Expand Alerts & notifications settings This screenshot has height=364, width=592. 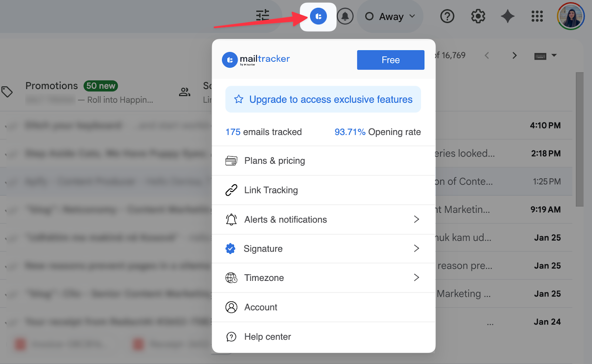[285, 219]
